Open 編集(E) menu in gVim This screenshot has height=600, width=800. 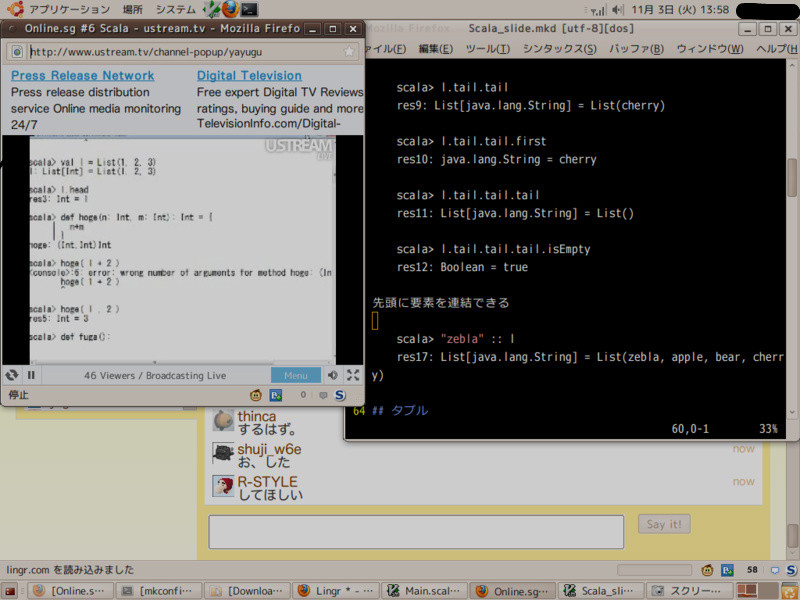point(436,49)
